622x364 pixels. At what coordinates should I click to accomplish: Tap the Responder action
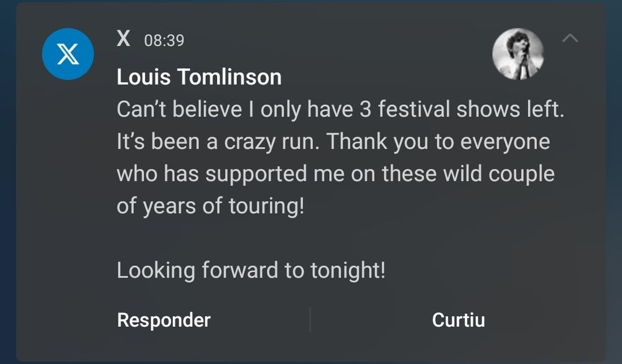pos(164,320)
